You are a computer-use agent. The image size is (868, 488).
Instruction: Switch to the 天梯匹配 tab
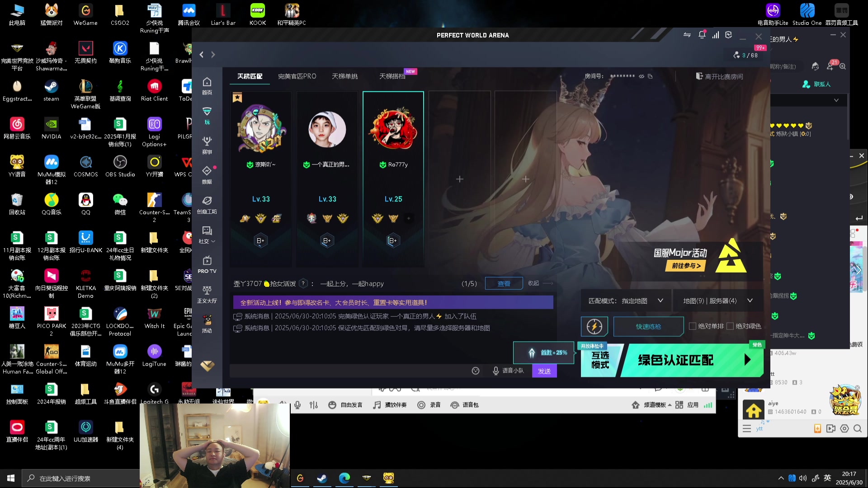(x=250, y=76)
